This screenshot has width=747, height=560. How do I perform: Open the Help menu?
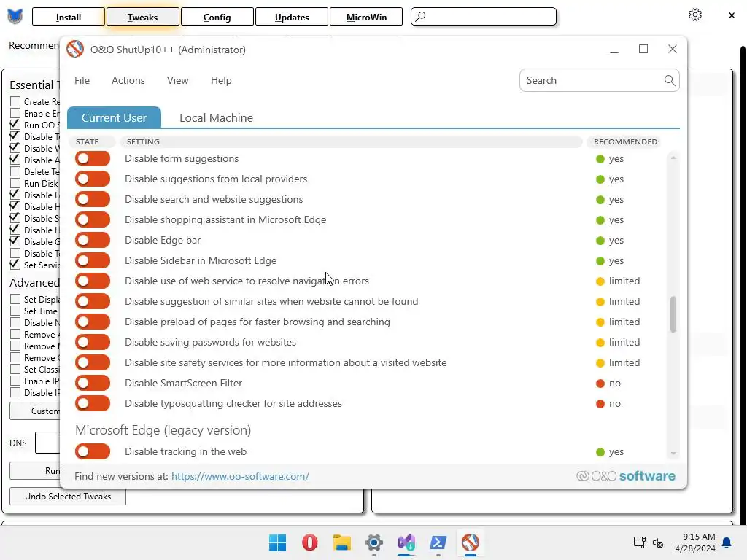221,80
